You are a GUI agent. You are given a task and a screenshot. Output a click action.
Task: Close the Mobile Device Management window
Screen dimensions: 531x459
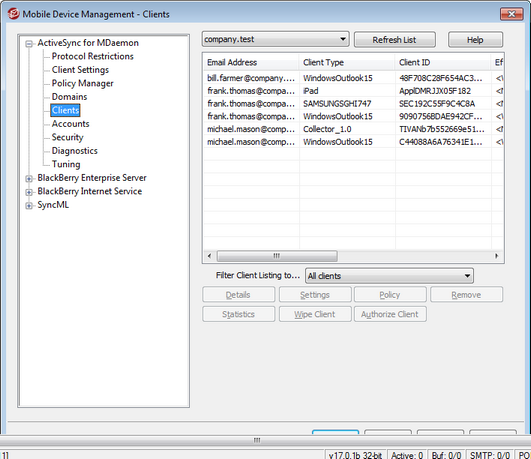511,14
